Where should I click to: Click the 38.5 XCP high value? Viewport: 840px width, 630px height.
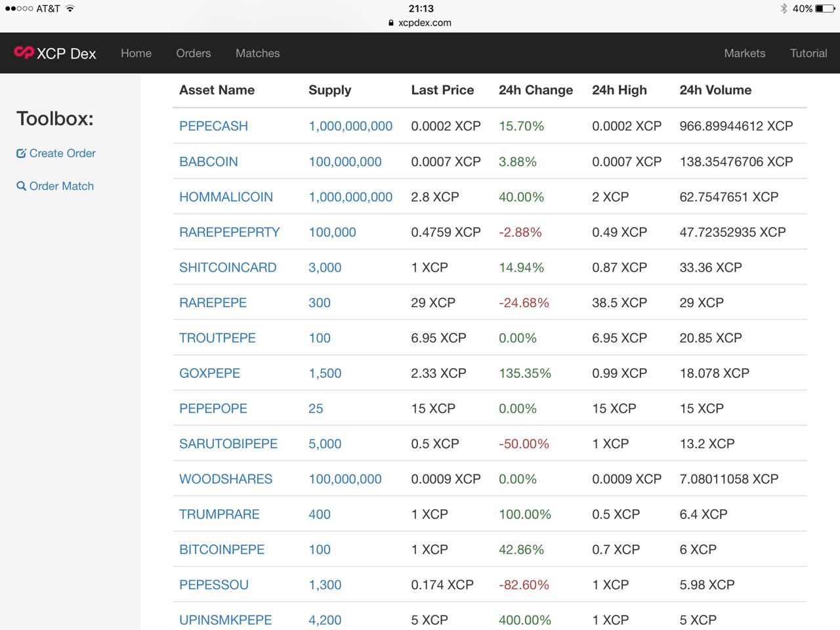click(619, 303)
